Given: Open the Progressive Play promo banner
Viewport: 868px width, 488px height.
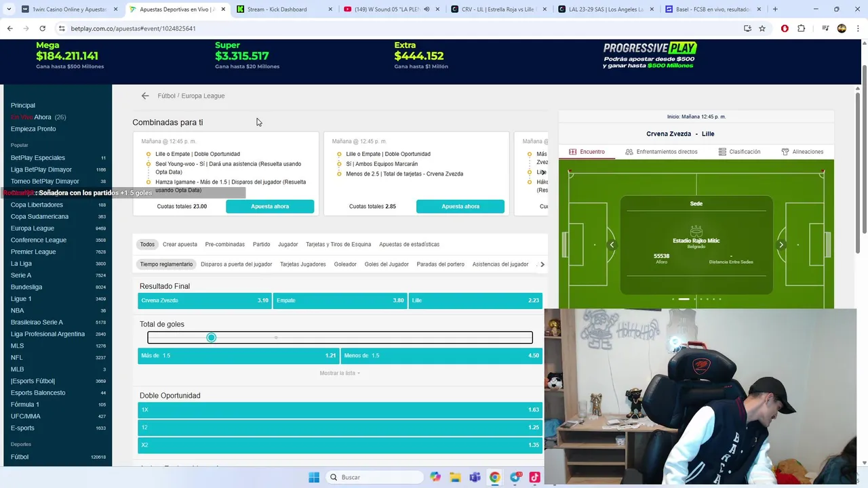Looking at the screenshot, I should click(x=650, y=56).
